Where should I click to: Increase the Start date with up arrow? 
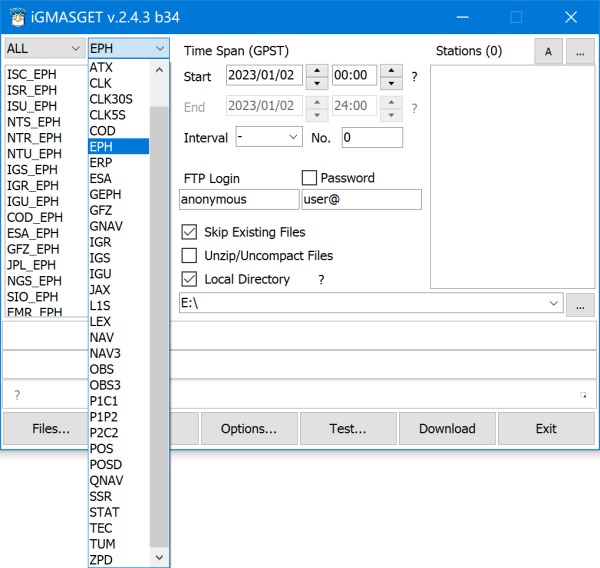[x=316, y=70]
